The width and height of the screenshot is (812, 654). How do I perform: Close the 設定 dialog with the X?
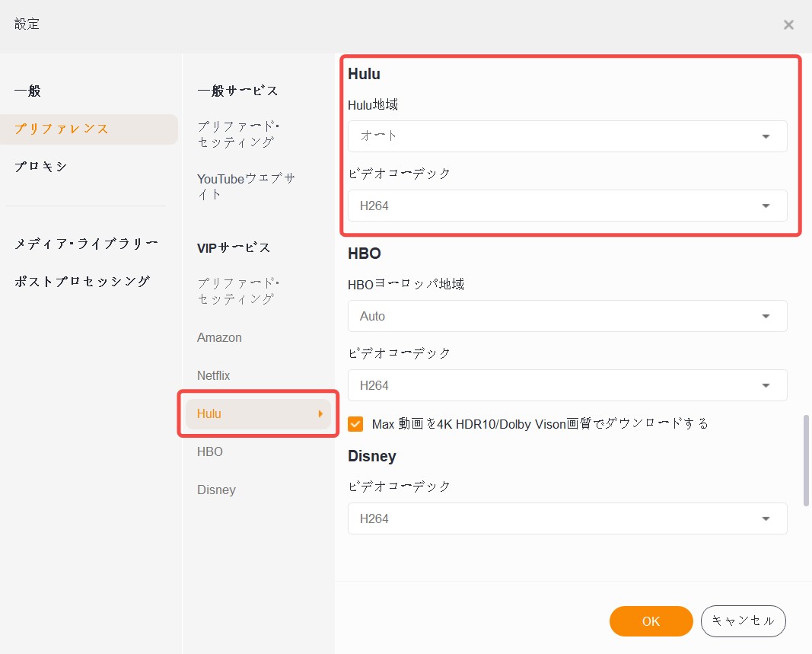point(788,25)
